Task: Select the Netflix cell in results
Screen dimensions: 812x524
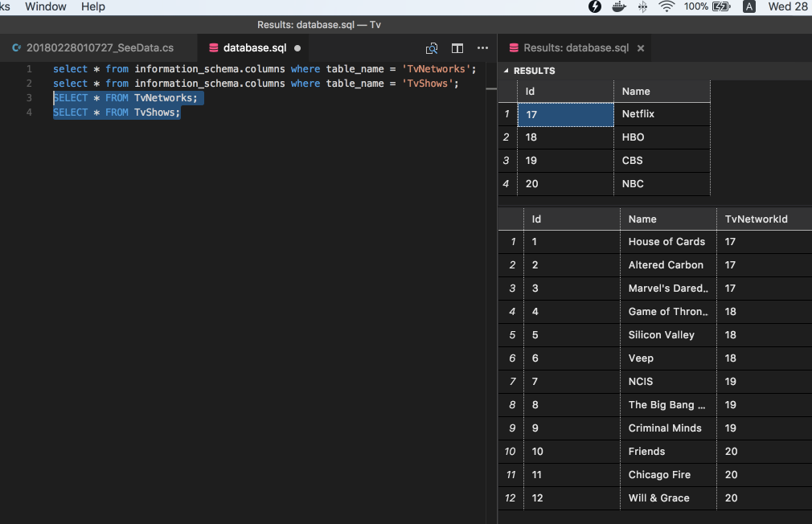Action: 638,114
